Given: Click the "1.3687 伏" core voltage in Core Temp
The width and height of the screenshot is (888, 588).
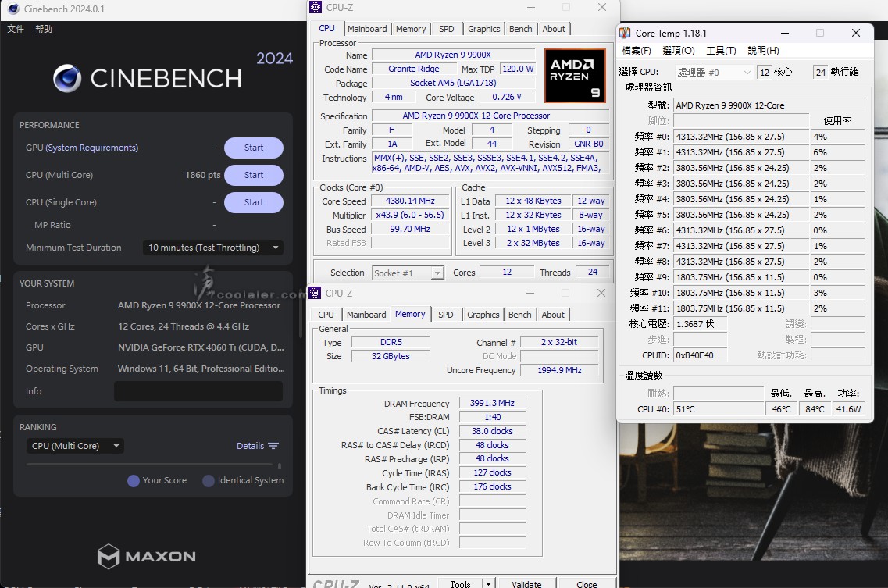Looking at the screenshot, I should [x=700, y=324].
